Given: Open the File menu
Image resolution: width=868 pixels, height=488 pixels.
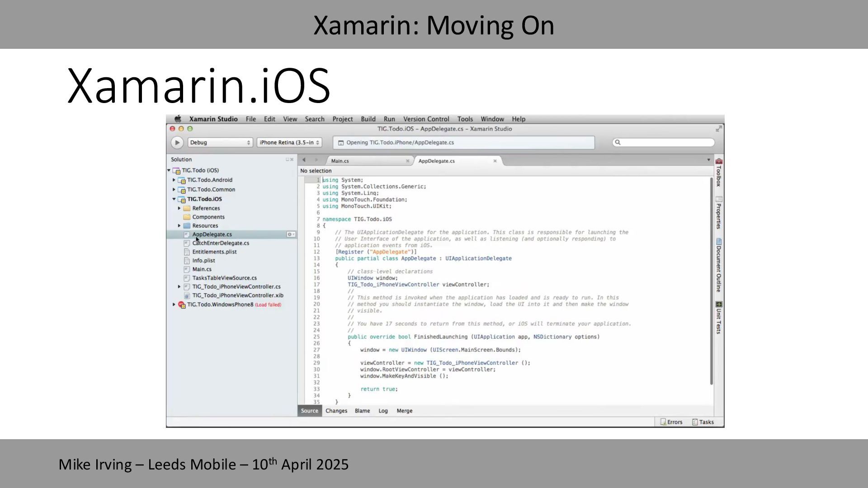Looking at the screenshot, I should click(x=251, y=119).
